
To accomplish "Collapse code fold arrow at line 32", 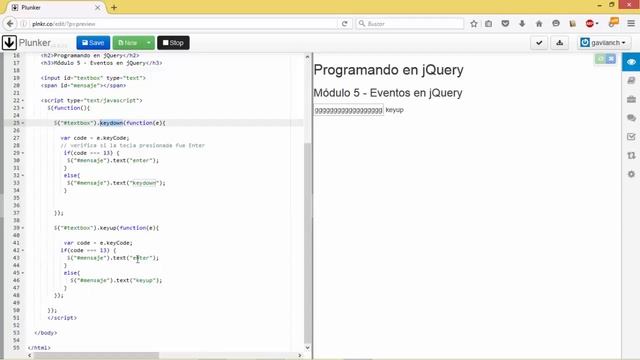I will click(x=23, y=176).
